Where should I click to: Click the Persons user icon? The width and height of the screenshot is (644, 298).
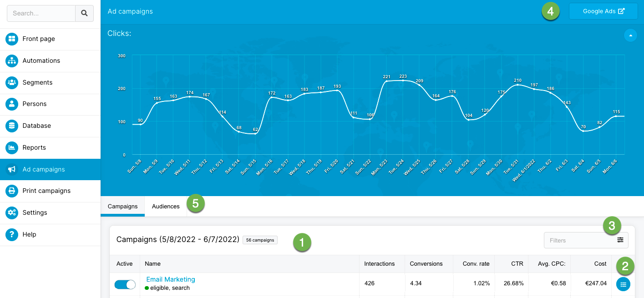pyautogui.click(x=12, y=104)
